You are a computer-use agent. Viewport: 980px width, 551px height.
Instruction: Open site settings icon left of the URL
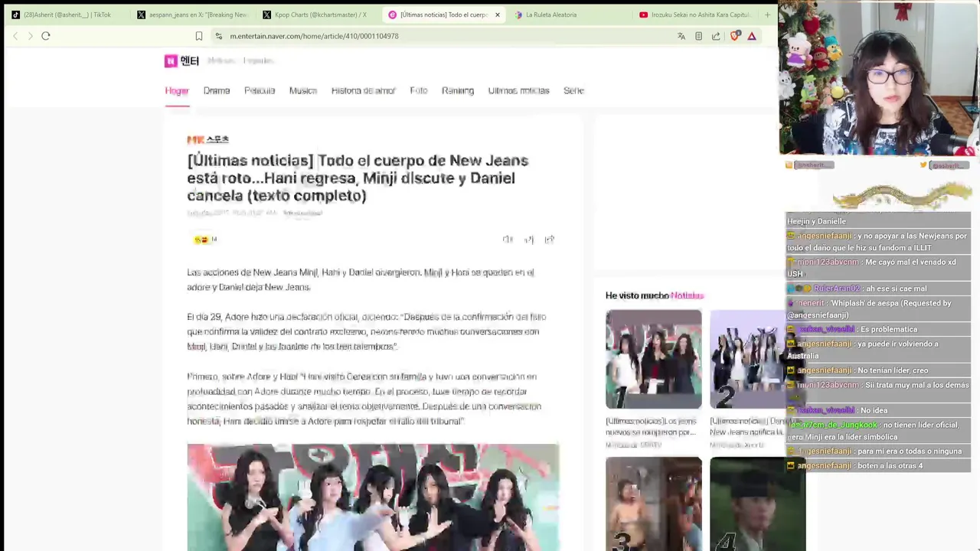pyautogui.click(x=218, y=36)
